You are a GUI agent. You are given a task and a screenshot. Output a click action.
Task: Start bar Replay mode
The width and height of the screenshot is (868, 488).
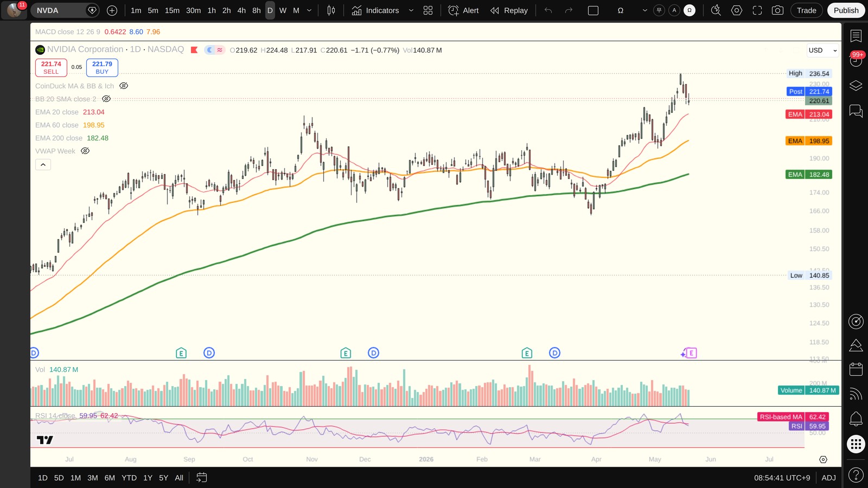click(x=509, y=10)
